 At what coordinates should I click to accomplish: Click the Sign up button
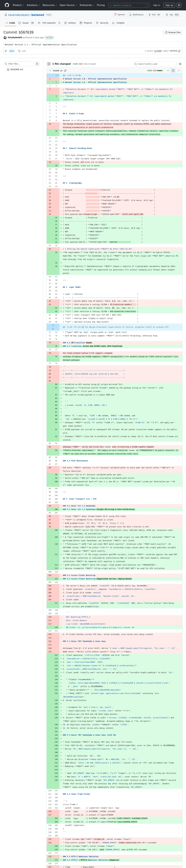[169, 5]
